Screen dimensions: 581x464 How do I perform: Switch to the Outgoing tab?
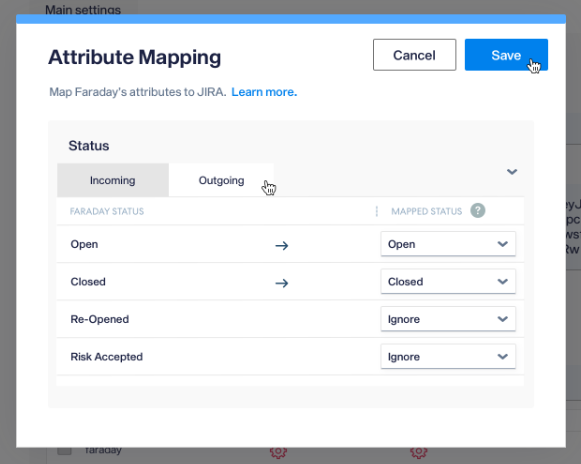pos(221,180)
